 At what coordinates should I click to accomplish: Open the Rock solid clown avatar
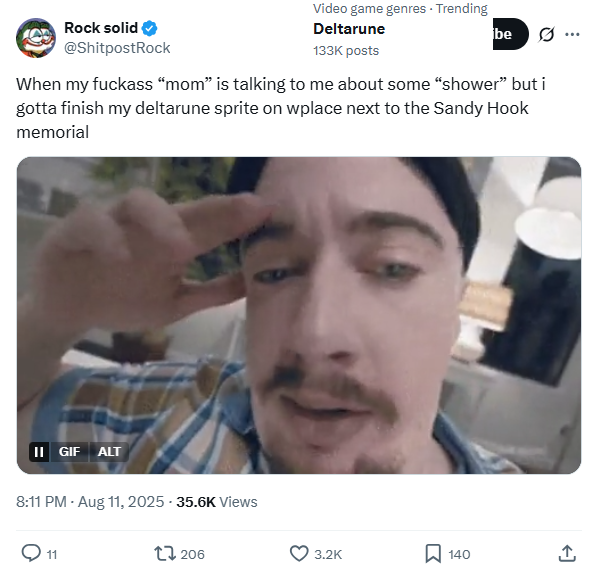point(36,38)
